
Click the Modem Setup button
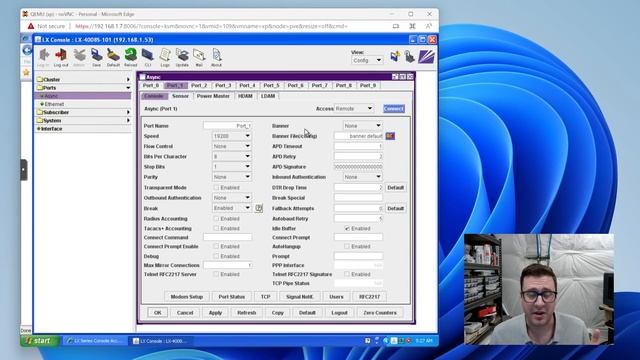click(x=187, y=297)
